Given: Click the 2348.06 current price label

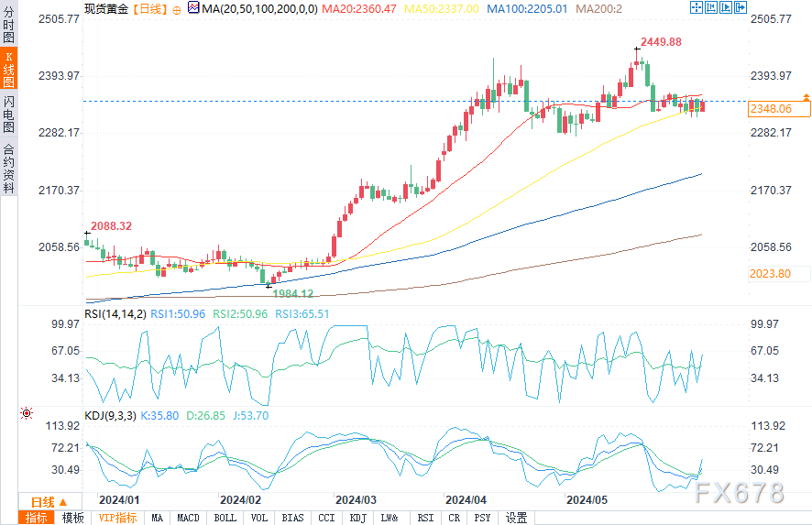Looking at the screenshot, I should [771, 109].
